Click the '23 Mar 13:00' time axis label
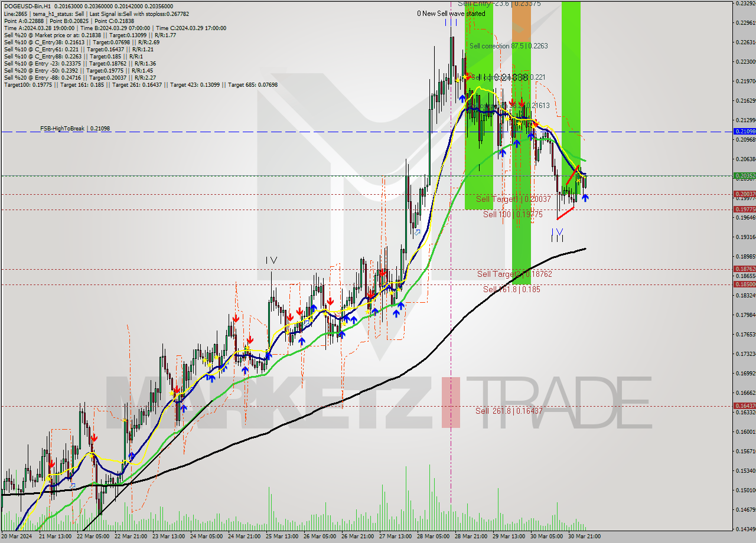This screenshot has height=543, width=756. pyautogui.click(x=168, y=537)
